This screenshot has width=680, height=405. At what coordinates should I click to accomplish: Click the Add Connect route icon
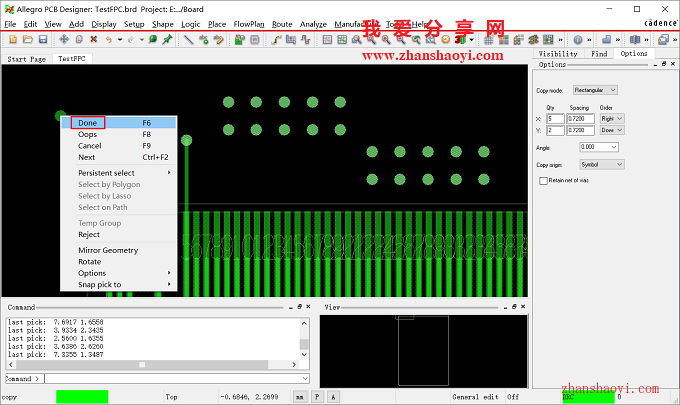[276, 39]
